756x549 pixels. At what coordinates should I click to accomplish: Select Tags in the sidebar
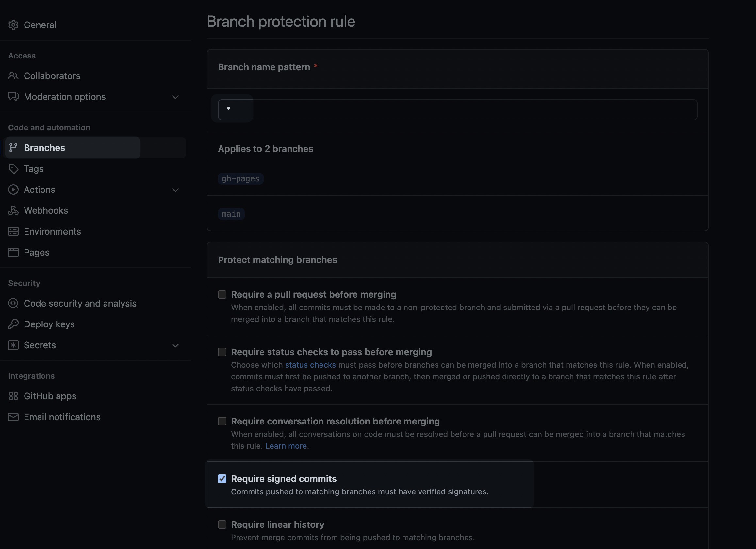[34, 169]
